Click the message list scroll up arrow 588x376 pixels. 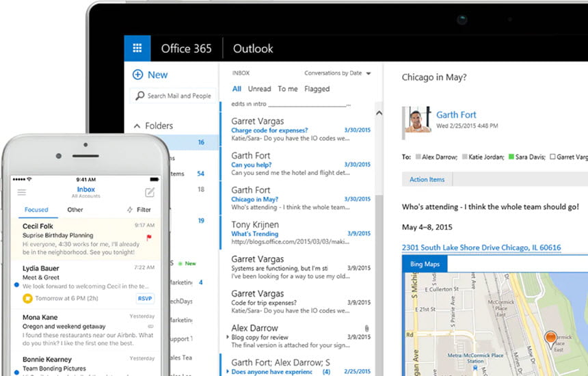point(379,113)
